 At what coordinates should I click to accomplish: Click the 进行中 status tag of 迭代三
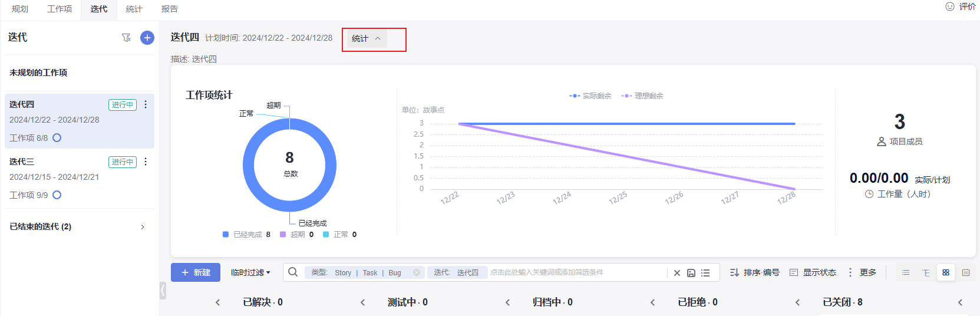coord(123,162)
